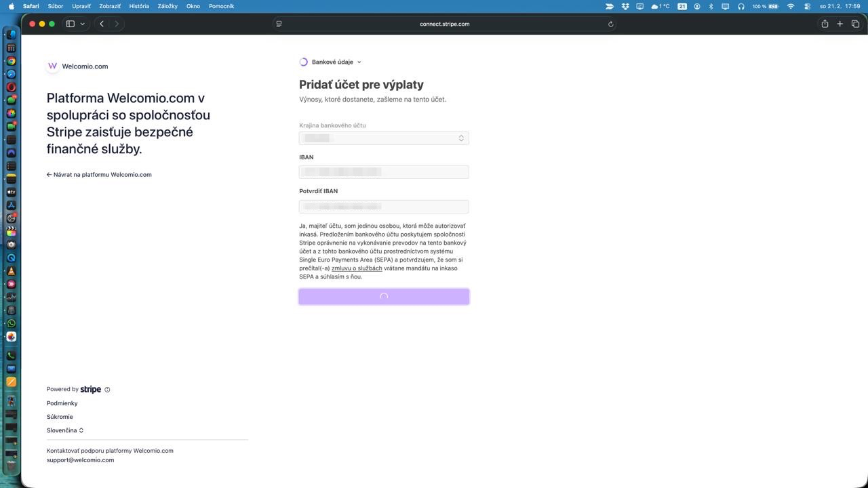The width and height of the screenshot is (868, 488).
Task: Open VLC from the Dock
Action: click(x=11, y=271)
